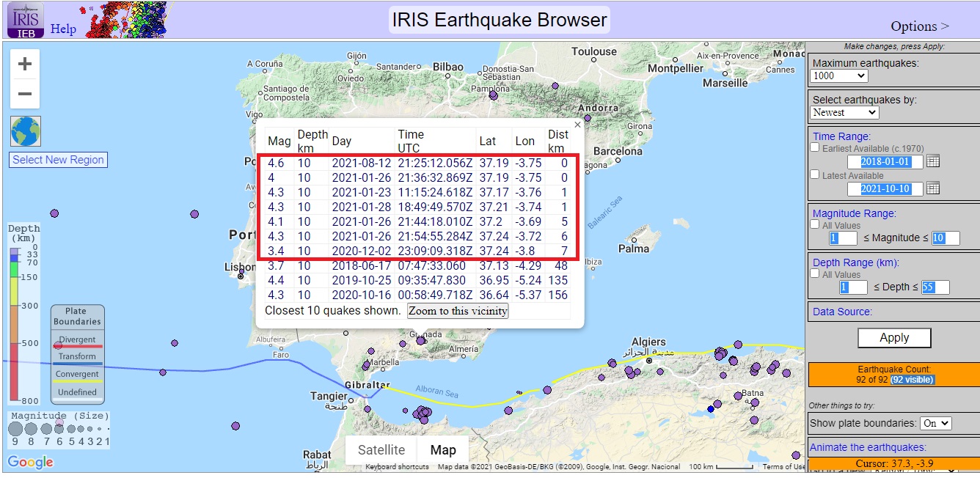The width and height of the screenshot is (980, 478).
Task: Click Animate the earthquakes link
Action: 868,447
